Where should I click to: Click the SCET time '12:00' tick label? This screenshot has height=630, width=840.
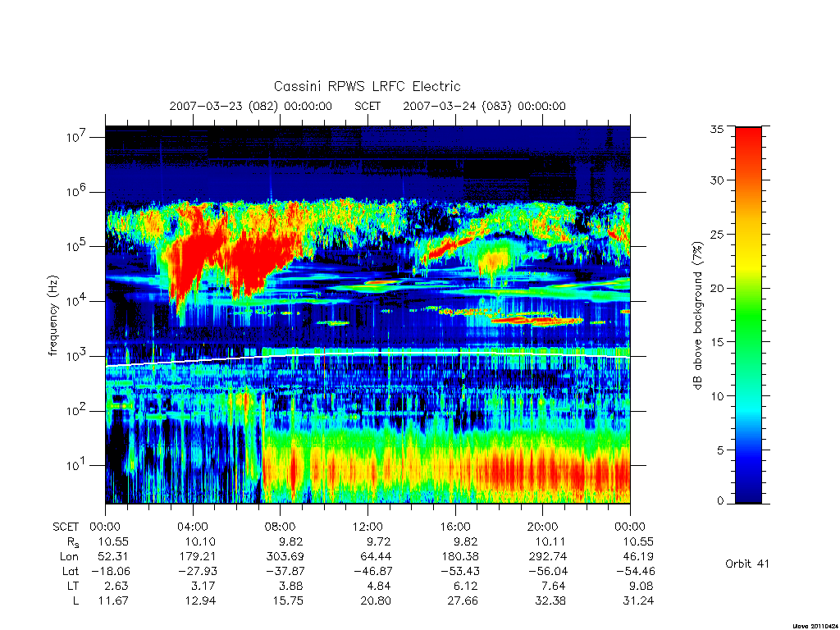click(x=367, y=527)
